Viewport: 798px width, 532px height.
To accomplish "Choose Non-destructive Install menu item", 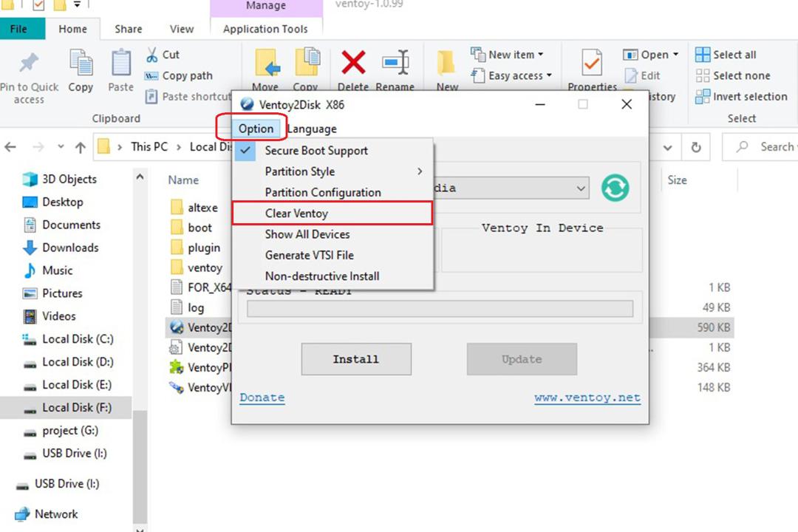I will click(332, 276).
